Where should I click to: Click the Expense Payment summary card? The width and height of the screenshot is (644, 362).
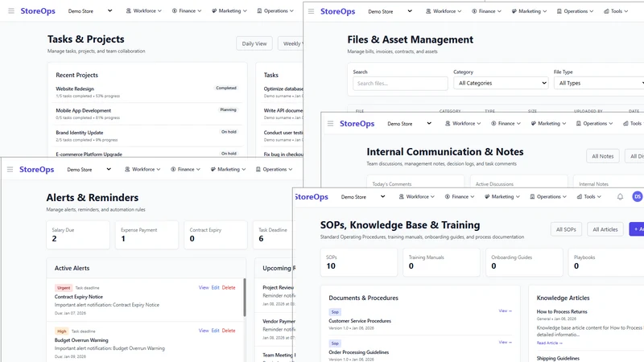[x=147, y=235]
